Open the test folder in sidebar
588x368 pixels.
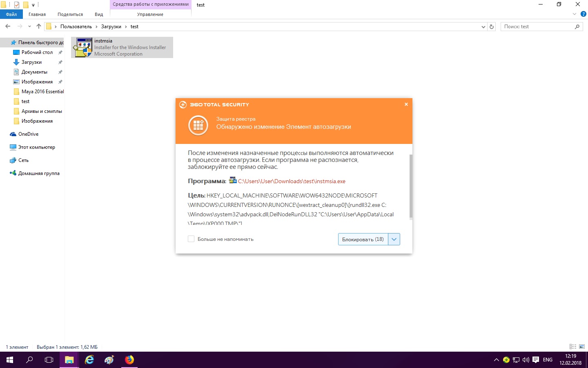tap(25, 101)
